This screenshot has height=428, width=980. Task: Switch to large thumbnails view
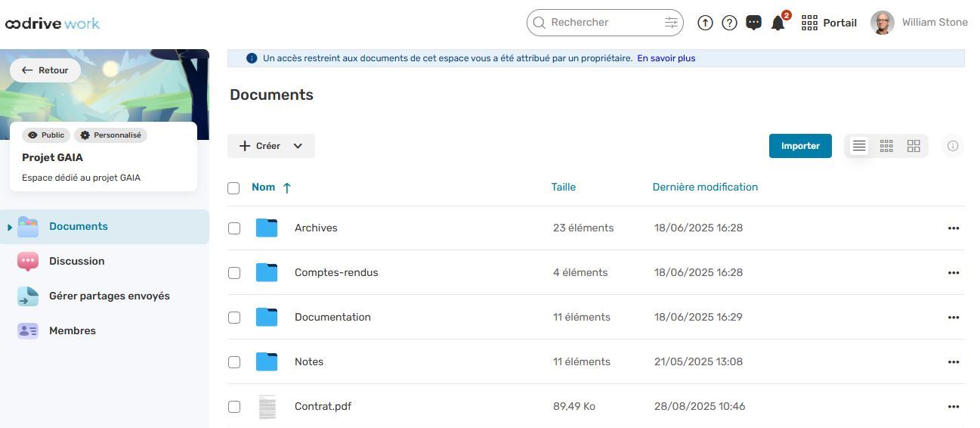pos(914,146)
